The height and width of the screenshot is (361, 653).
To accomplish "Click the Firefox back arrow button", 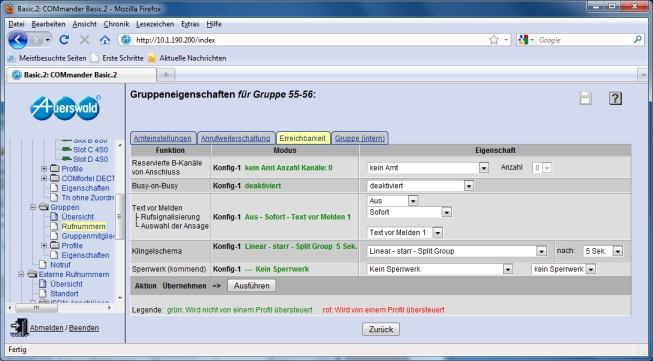I will coord(17,40).
